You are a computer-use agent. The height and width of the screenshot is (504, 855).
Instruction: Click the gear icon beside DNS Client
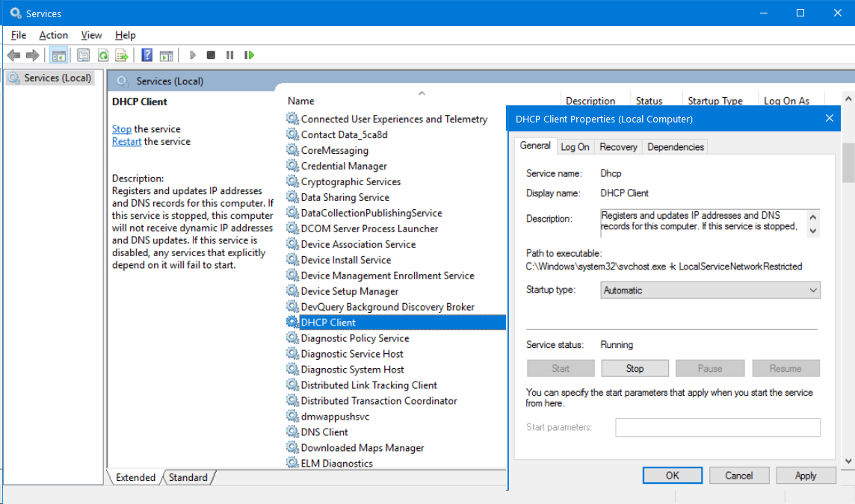tap(293, 432)
